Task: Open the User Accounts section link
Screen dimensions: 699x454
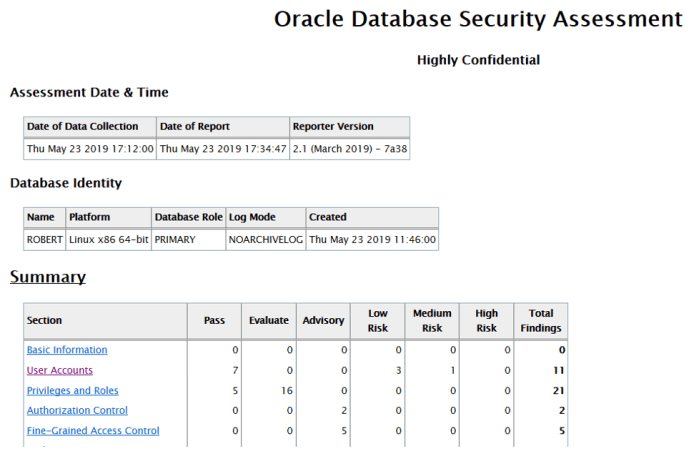Action: (x=59, y=370)
